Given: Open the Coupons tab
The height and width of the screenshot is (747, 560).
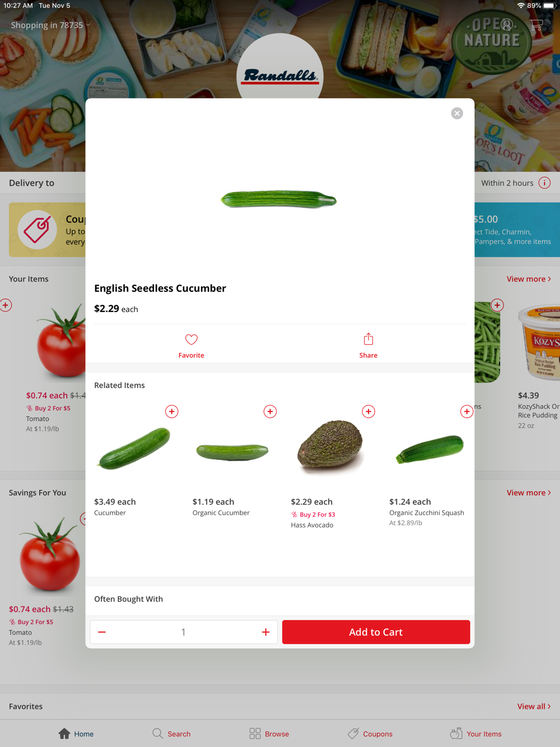Looking at the screenshot, I should click(370, 734).
